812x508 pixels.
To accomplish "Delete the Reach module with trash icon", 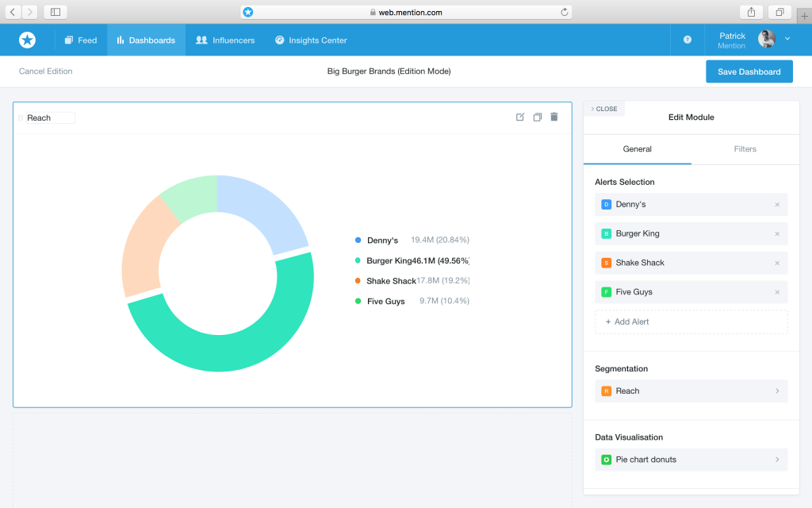I will [x=554, y=117].
